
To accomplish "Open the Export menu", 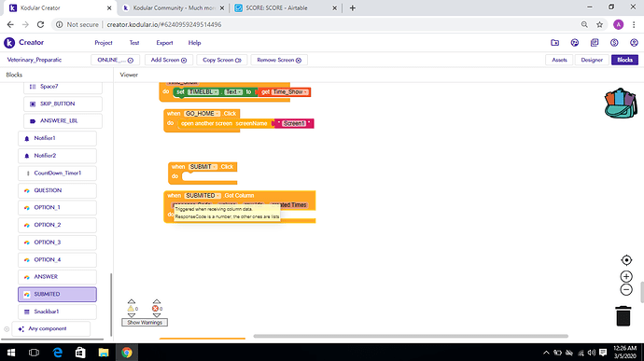I will (164, 43).
